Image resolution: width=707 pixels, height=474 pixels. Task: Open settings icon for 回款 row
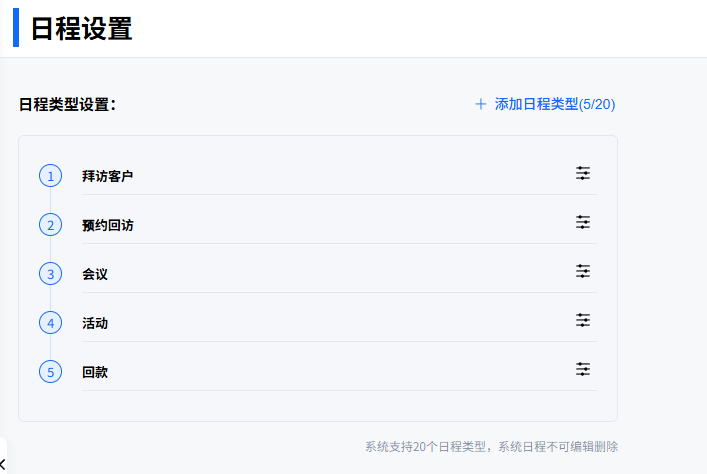[x=583, y=369]
